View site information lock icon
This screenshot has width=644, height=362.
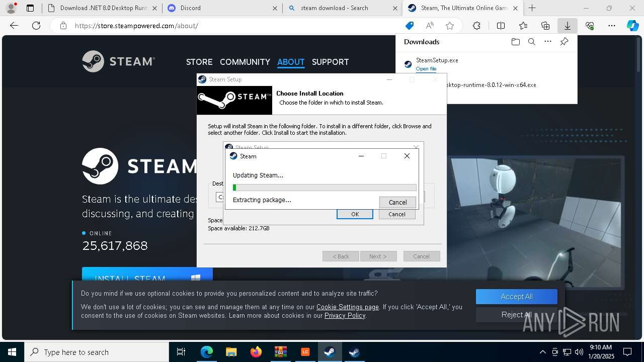click(x=63, y=26)
